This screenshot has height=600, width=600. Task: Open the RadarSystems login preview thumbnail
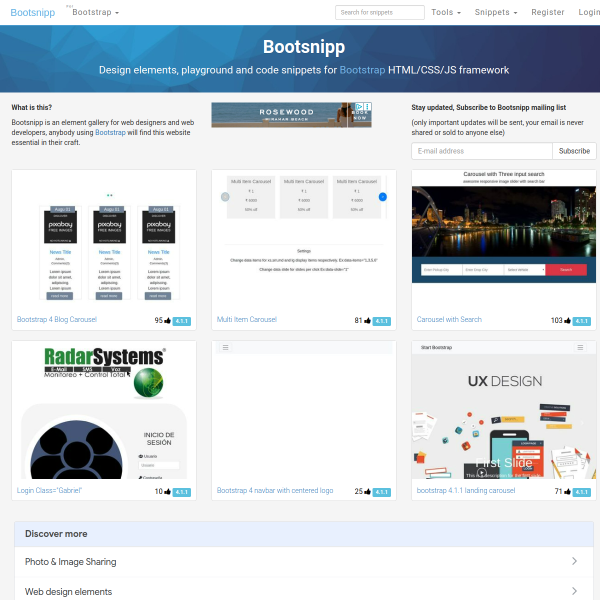click(104, 410)
